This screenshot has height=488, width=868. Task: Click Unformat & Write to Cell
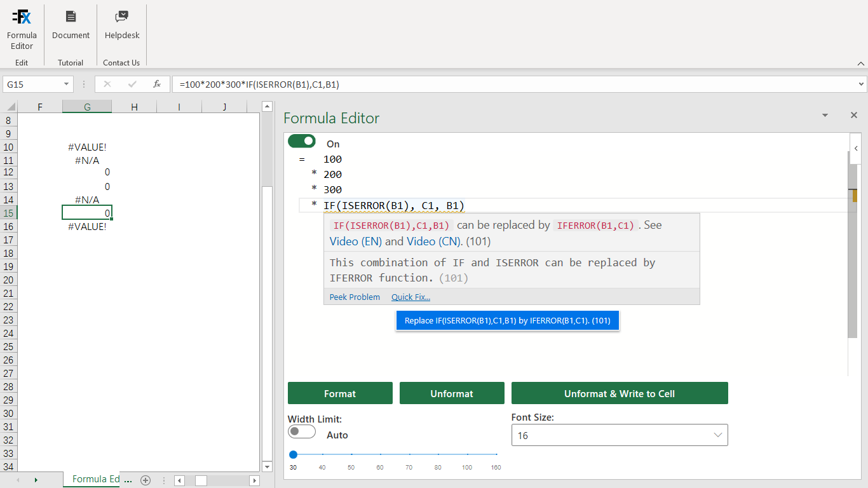(620, 393)
